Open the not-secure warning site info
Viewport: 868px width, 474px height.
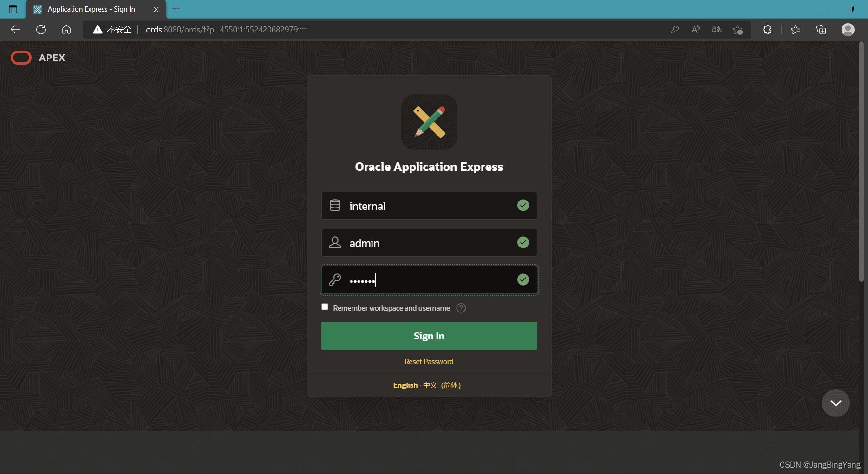coord(112,30)
